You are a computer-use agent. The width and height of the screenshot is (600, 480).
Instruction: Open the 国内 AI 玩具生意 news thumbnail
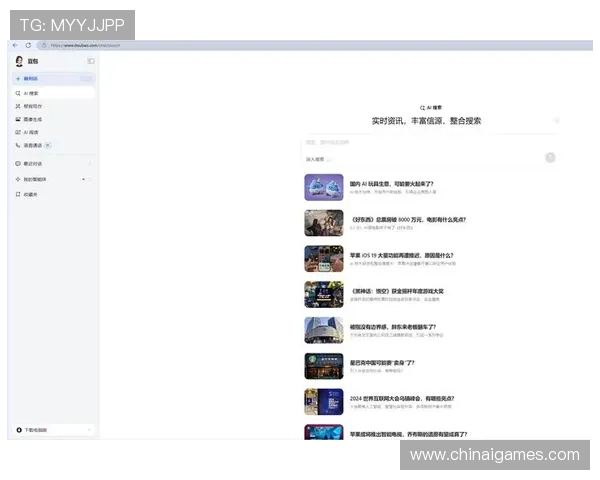point(324,187)
